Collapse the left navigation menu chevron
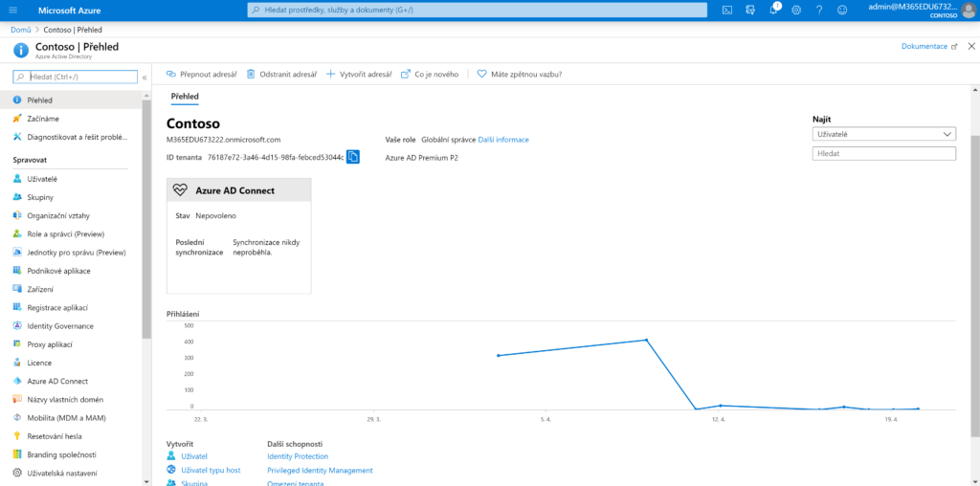Screen dimensions: 980x486 [145, 77]
